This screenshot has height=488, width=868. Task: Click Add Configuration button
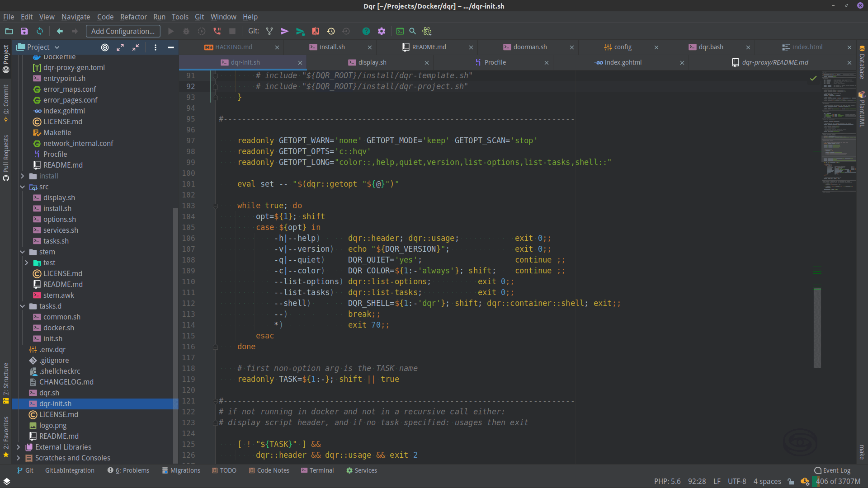coord(123,31)
